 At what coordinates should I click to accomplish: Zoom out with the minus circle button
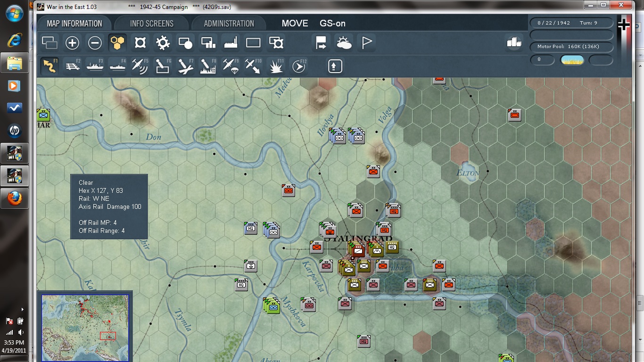pos(95,43)
